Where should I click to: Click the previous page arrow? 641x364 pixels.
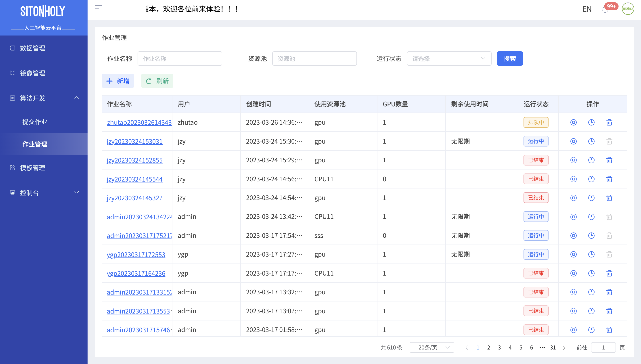click(x=467, y=347)
